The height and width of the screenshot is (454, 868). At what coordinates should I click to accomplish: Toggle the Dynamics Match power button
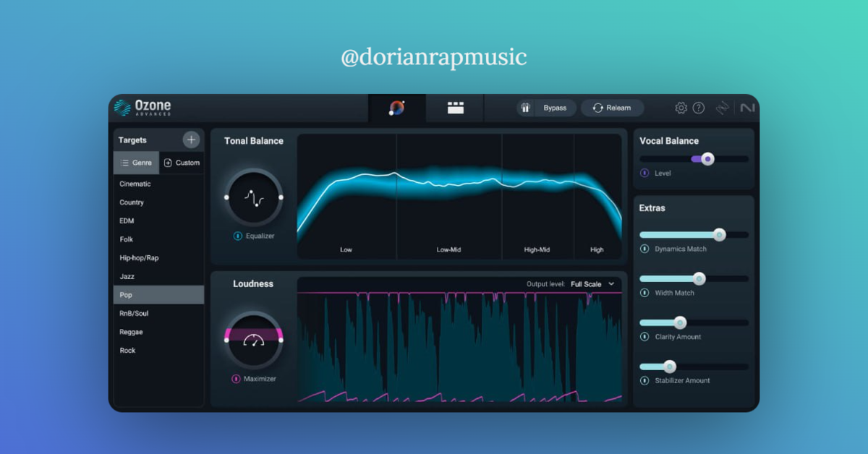tap(644, 249)
